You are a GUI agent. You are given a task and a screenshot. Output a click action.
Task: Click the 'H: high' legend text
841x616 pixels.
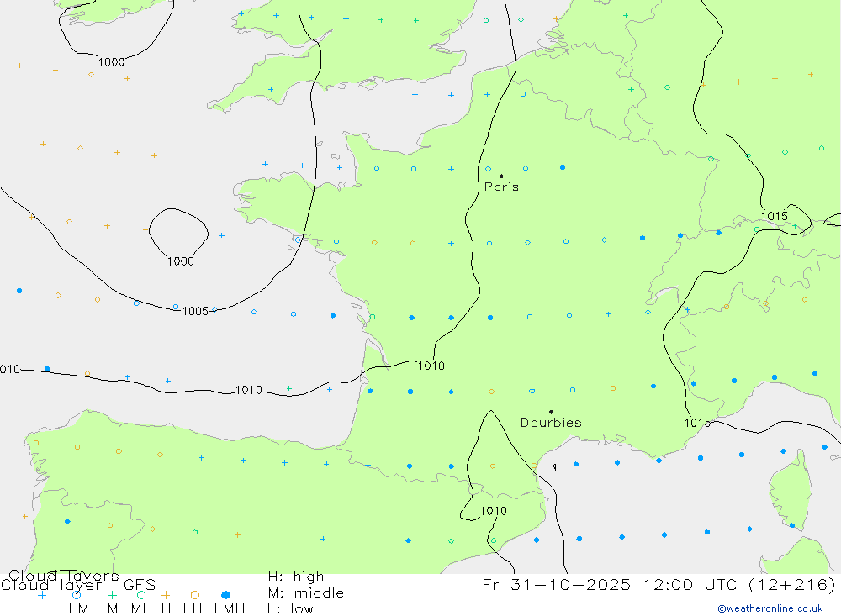tap(295, 577)
